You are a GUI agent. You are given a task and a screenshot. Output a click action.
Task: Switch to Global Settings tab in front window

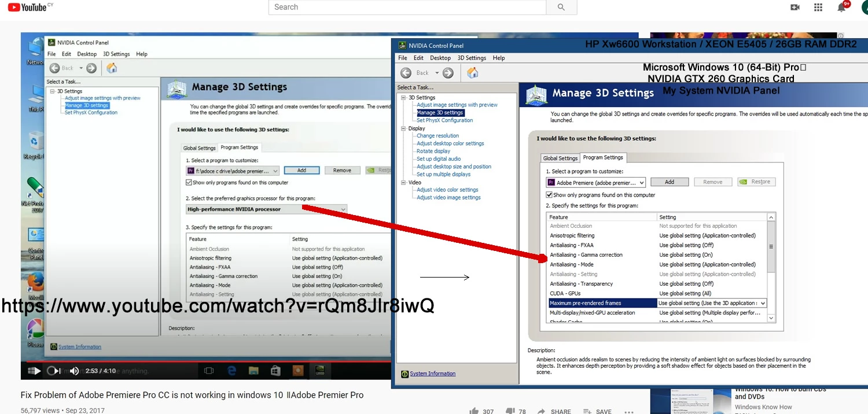pos(560,158)
